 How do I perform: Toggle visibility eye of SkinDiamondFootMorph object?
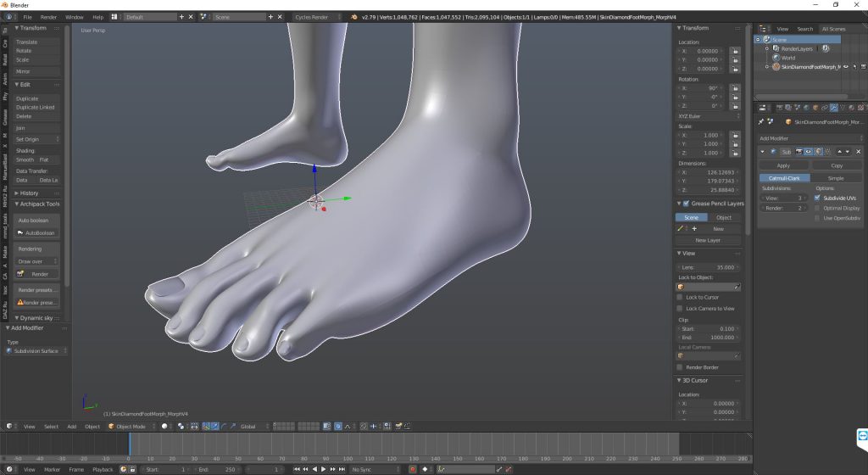(x=845, y=67)
